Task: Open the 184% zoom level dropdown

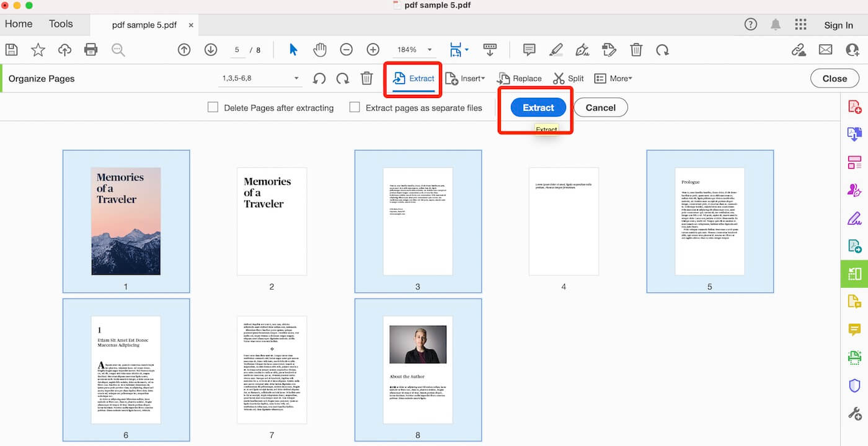Action: (x=414, y=50)
